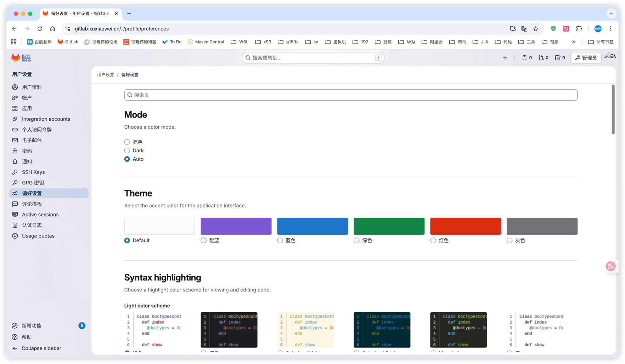
Task: Select the 亮色 light mode radio
Action: [x=127, y=142]
